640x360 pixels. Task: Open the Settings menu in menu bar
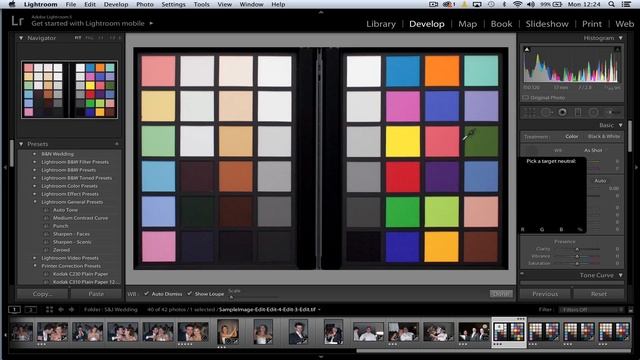(x=173, y=4)
